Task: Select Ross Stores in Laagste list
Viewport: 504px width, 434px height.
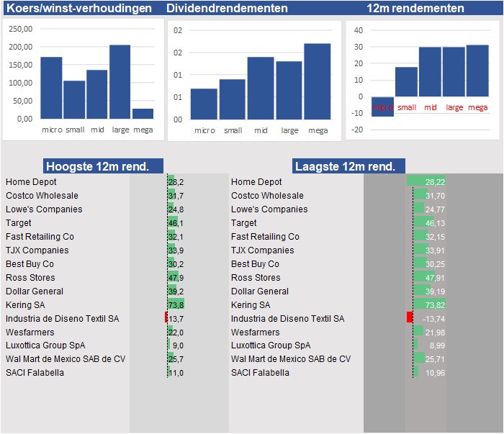Action: pyautogui.click(x=256, y=277)
